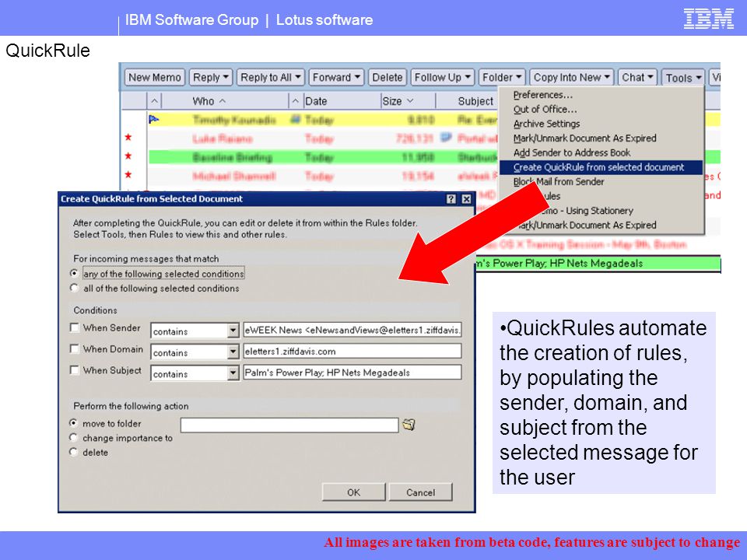
Task: Click the sort arrow icon left of Date column
Action: pos(296,101)
